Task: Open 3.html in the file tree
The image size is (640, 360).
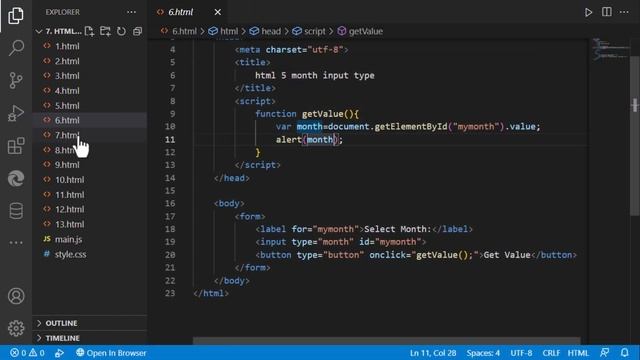Action: coord(90,76)
